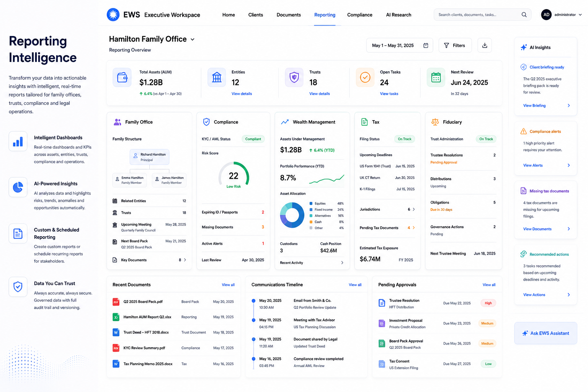Screen dimensions: 588x392
Task: Click the AD user avatar
Action: coord(546,15)
